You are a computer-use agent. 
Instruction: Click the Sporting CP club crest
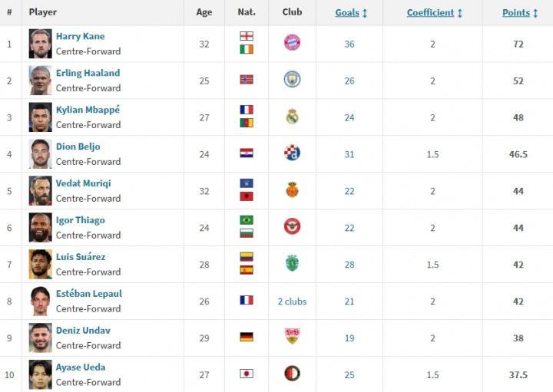pos(292,263)
